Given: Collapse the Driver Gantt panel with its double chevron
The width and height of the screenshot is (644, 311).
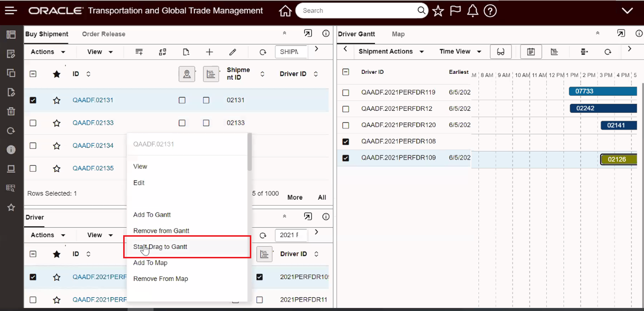Looking at the screenshot, I should (x=598, y=33).
